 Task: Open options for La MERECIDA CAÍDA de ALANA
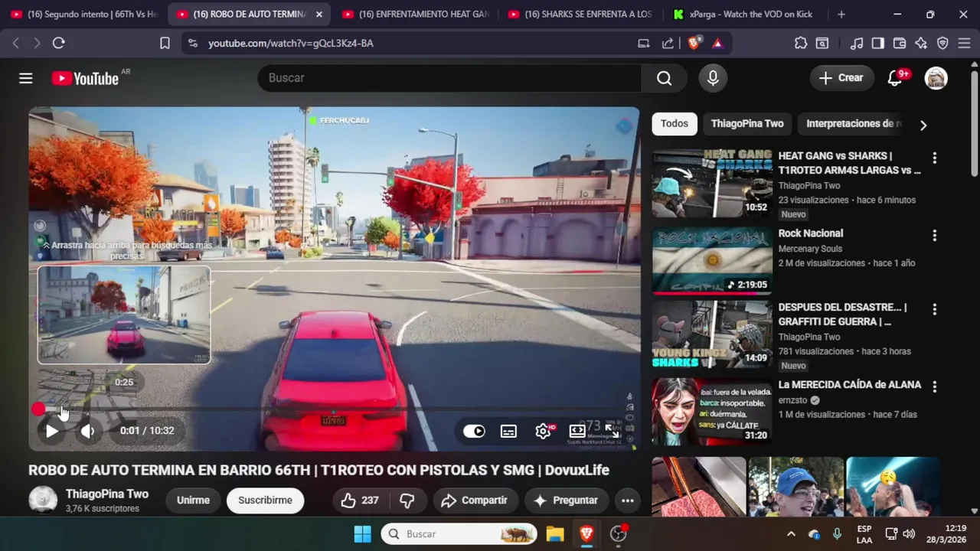934,387
